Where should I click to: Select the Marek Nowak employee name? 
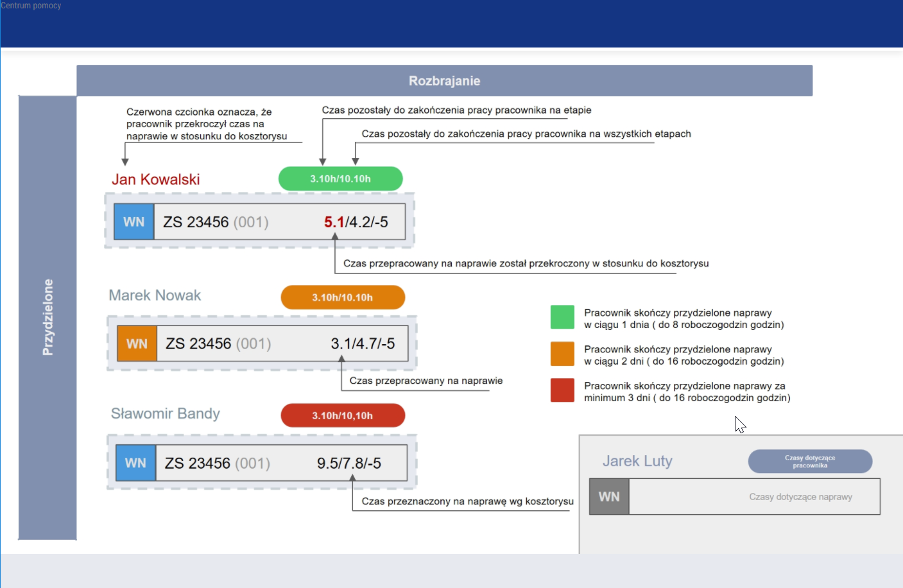pyautogui.click(x=155, y=295)
